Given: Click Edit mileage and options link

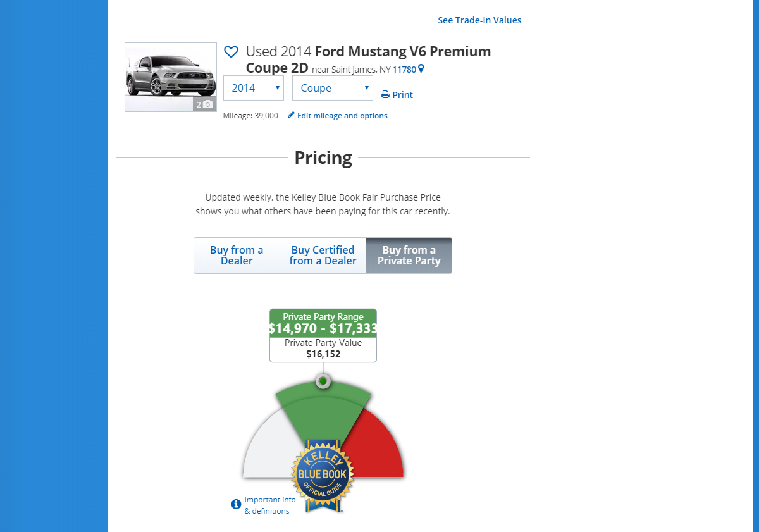Looking at the screenshot, I should coord(342,116).
